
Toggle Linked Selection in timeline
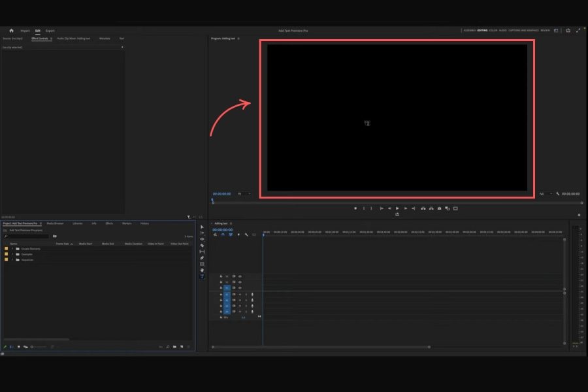(x=231, y=235)
